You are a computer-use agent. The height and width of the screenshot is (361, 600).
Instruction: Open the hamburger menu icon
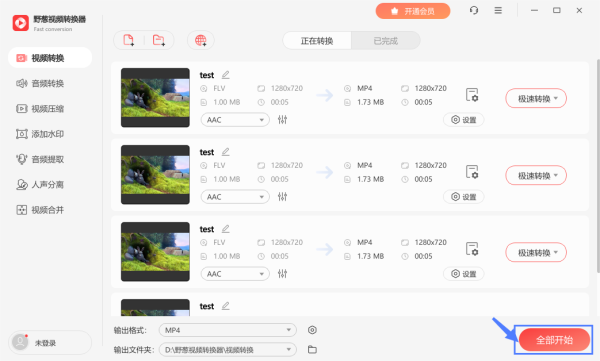click(x=498, y=10)
